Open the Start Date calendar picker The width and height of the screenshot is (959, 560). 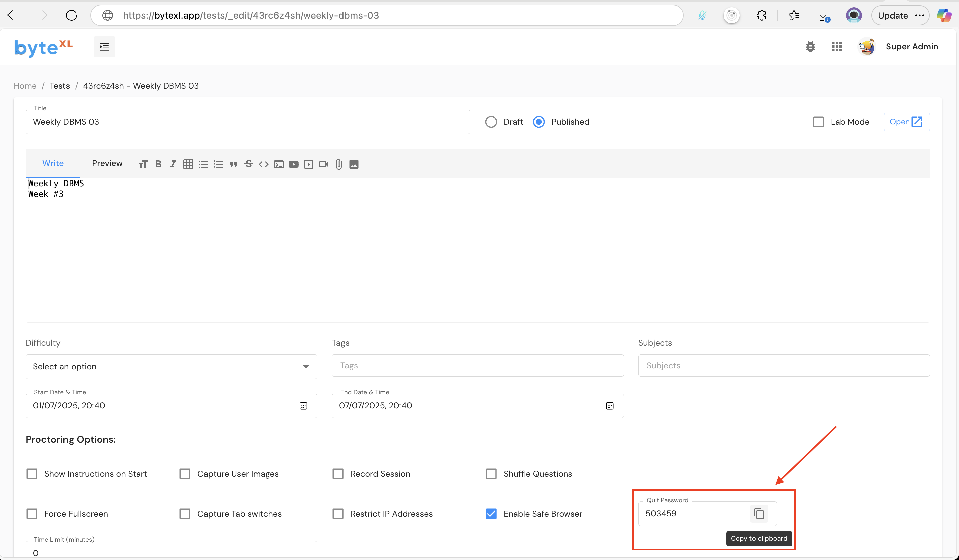click(303, 406)
